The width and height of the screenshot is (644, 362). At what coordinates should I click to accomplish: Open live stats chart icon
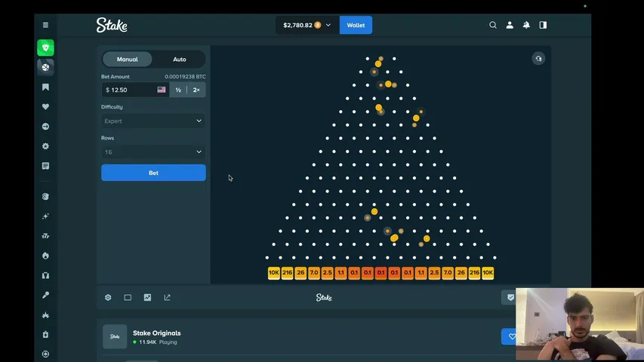coord(147,298)
